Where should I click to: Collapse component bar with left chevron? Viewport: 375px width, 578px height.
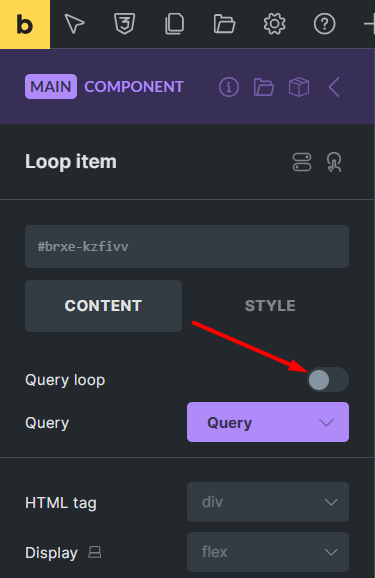pyautogui.click(x=334, y=87)
